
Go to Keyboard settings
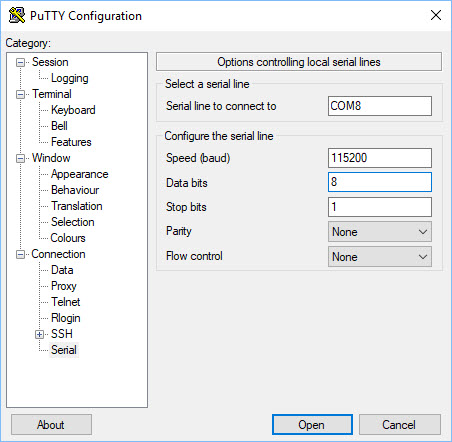73,110
